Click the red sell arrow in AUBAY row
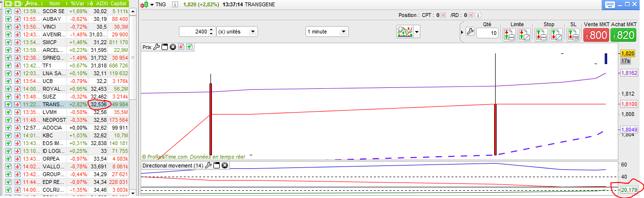This screenshot has width=644, height=198. (17, 18)
